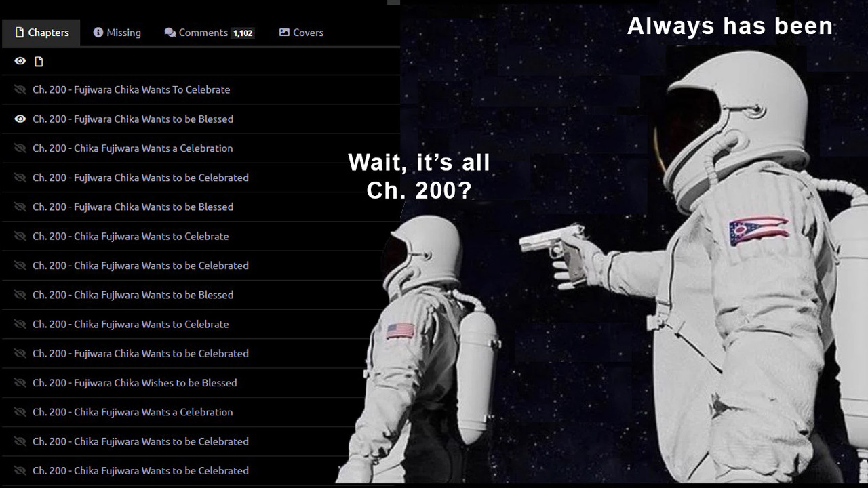Toggle read status for Fujiwara Chika Wishes to be Blessed
Screen dimensions: 868x488
(x=20, y=383)
